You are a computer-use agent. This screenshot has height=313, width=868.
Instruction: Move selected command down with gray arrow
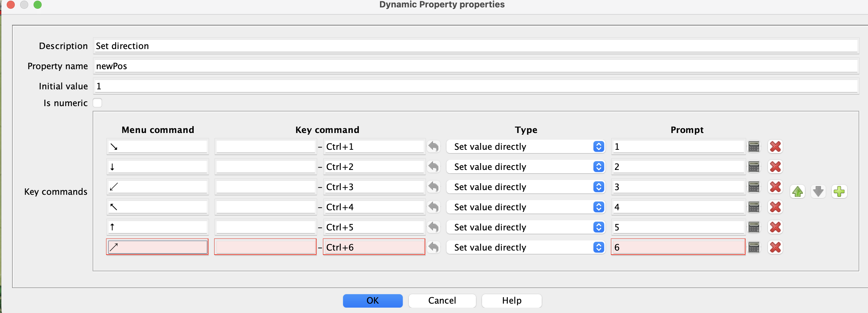[818, 191]
